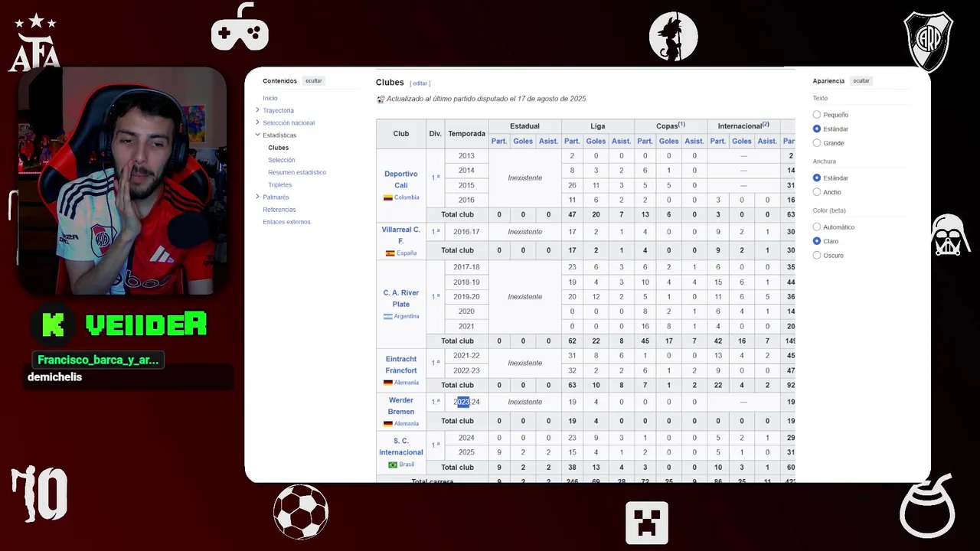Viewport: 980px width, 551px height.
Task: Open the Colombia country link
Action: pos(407,197)
